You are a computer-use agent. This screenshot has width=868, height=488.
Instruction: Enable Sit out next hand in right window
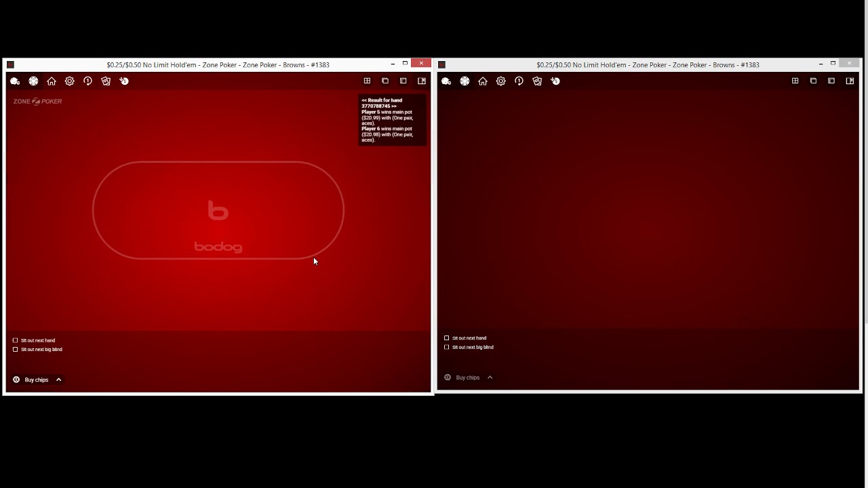coord(446,338)
